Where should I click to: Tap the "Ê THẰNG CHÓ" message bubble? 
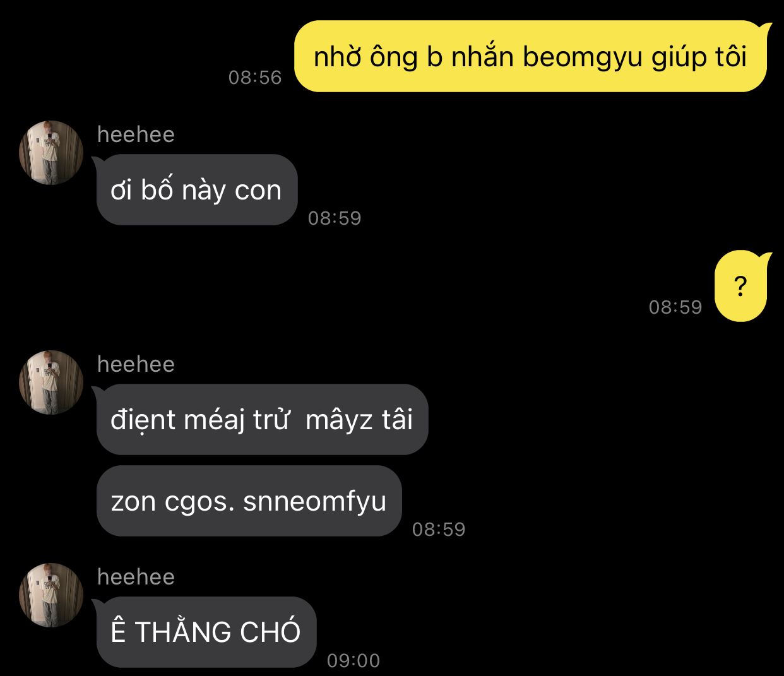[x=206, y=632]
